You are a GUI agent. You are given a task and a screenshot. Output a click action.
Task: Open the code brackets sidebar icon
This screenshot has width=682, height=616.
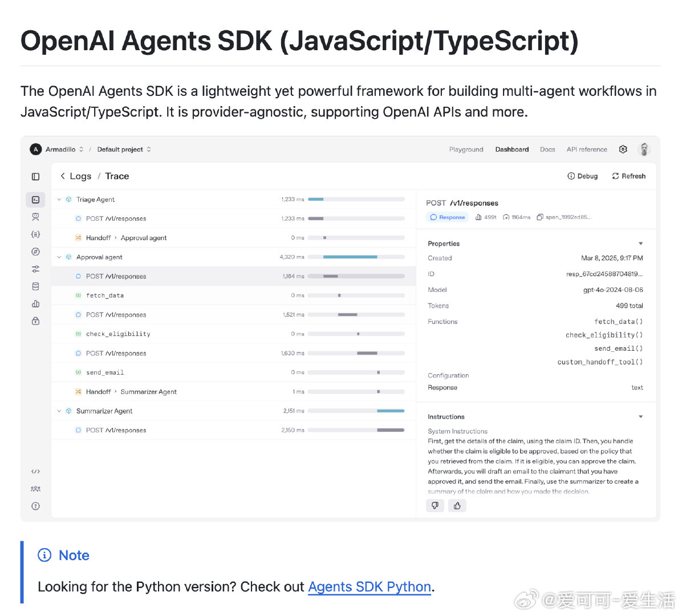click(x=36, y=472)
